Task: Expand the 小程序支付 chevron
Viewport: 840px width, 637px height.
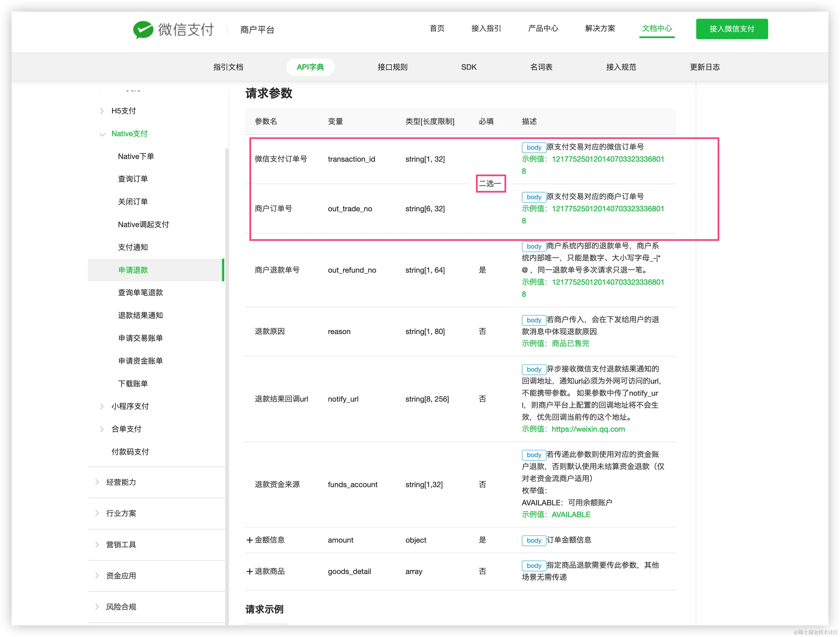Action: [101, 406]
